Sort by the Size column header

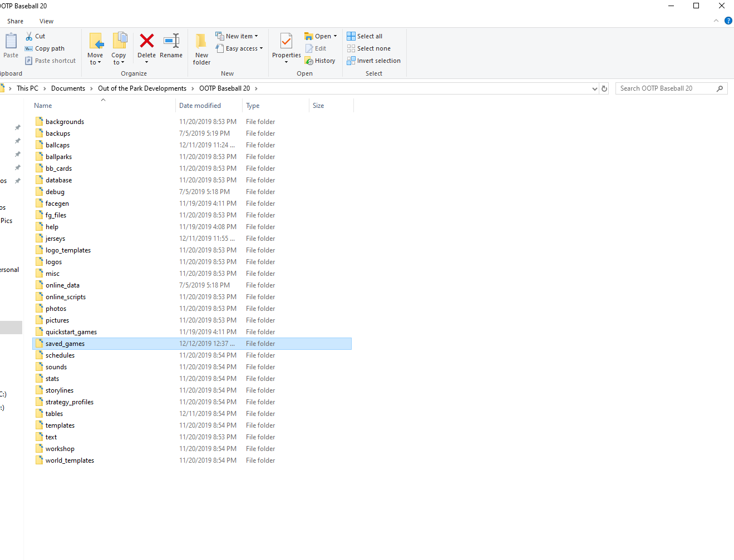pos(331,106)
